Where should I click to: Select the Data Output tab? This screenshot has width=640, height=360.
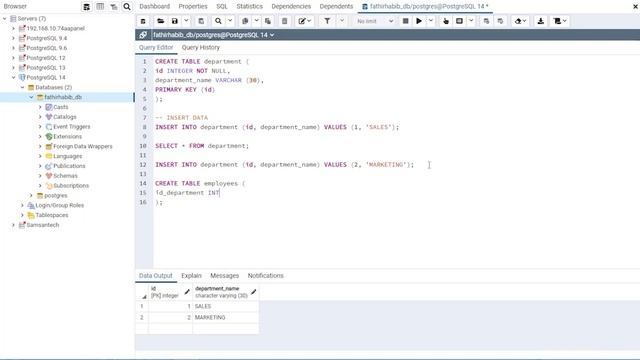coord(156,276)
